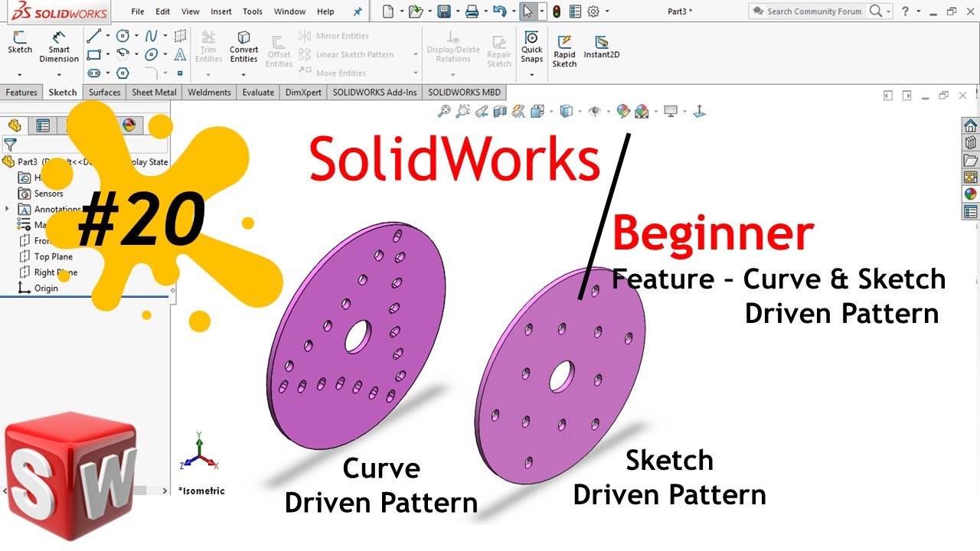Choose the Polygon sketch tool
This screenshot has height=551, width=980.
pyautogui.click(x=122, y=73)
